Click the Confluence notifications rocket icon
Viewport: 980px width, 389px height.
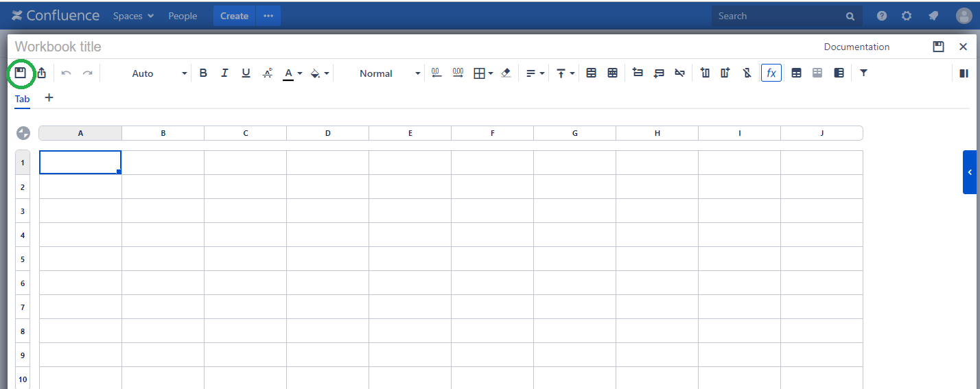(933, 16)
